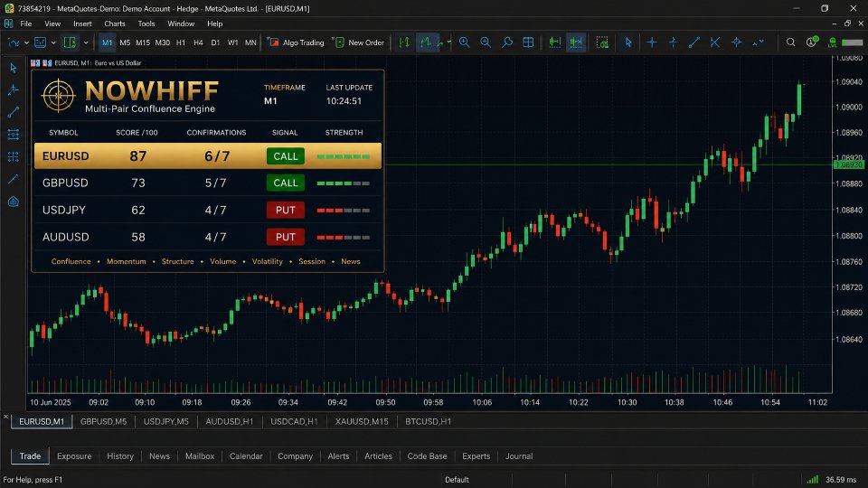The image size is (868, 488).
Task: Click the USDJPY strength bar
Action: 344,211
